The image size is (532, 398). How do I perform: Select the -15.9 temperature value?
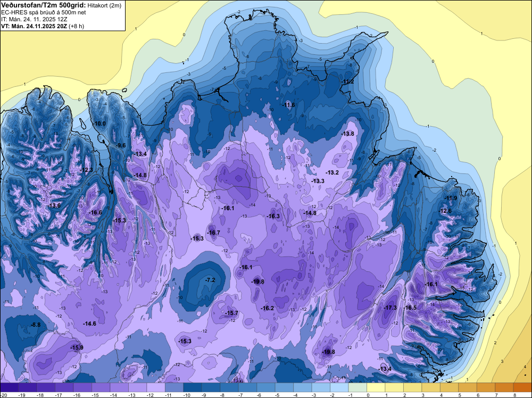[x=77, y=347]
